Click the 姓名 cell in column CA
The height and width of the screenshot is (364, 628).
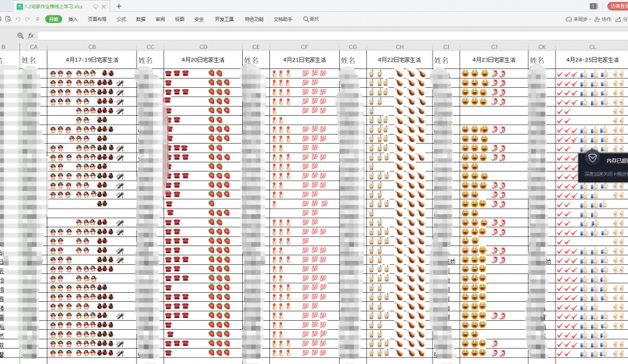click(33, 60)
